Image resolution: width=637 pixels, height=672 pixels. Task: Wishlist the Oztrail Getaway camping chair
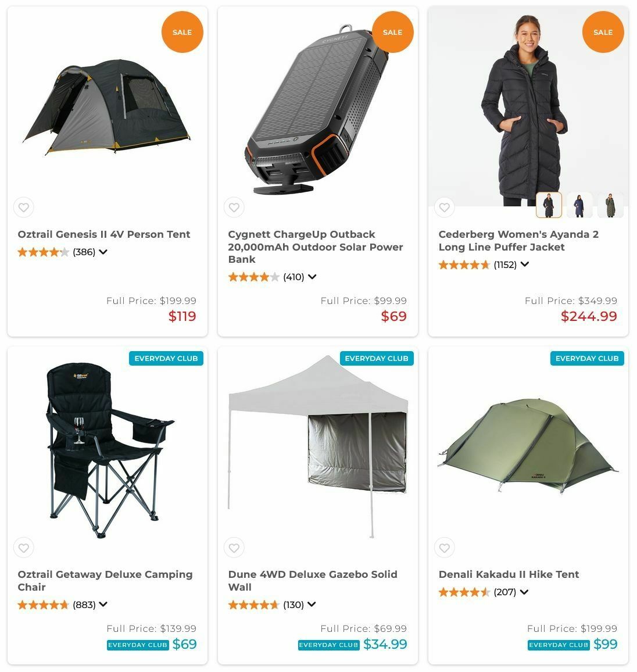(24, 548)
